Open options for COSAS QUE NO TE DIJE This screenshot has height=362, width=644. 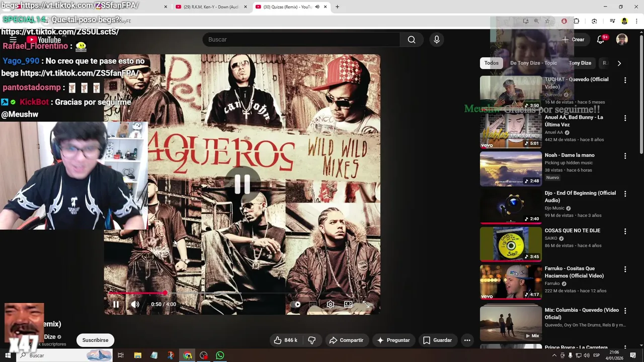(625, 231)
